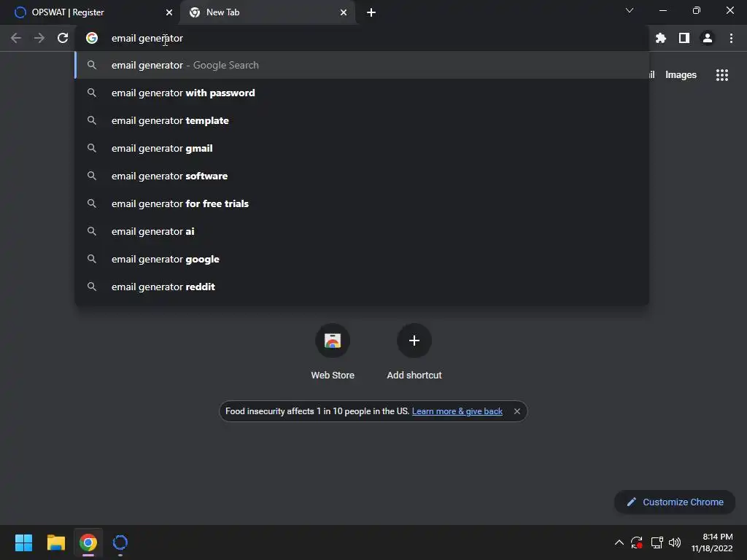Screen dimensions: 747x560
Task: Open the network tray icon
Action: pyautogui.click(x=657, y=542)
